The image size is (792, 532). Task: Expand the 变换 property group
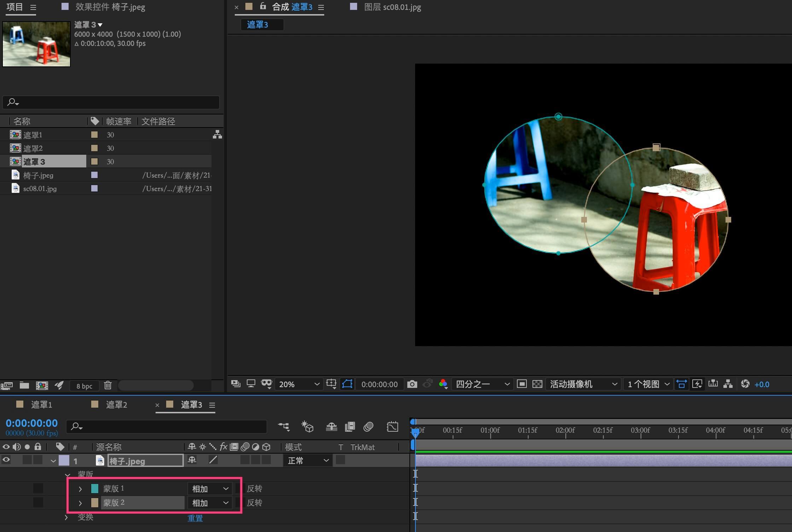point(66,517)
